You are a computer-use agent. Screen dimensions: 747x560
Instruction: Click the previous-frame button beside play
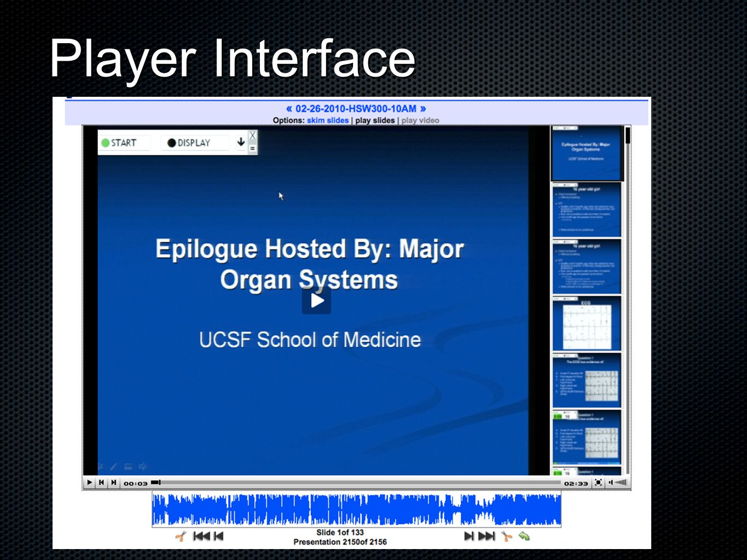(101, 482)
